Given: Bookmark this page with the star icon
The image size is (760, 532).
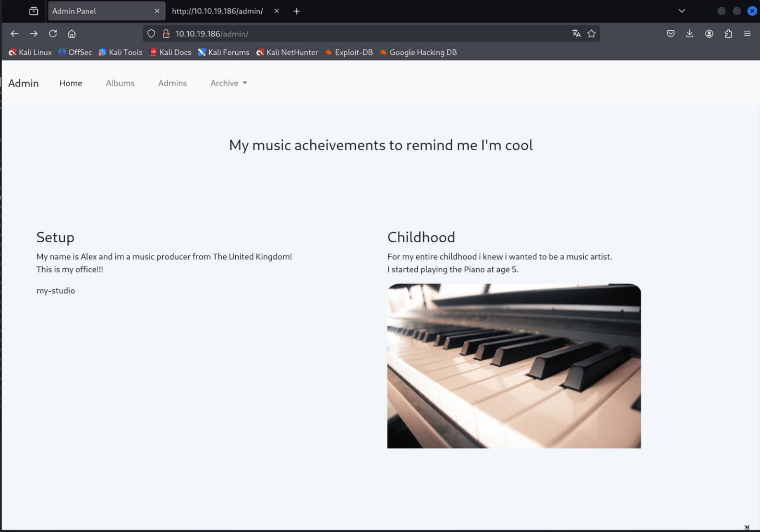Looking at the screenshot, I should pyautogui.click(x=591, y=34).
